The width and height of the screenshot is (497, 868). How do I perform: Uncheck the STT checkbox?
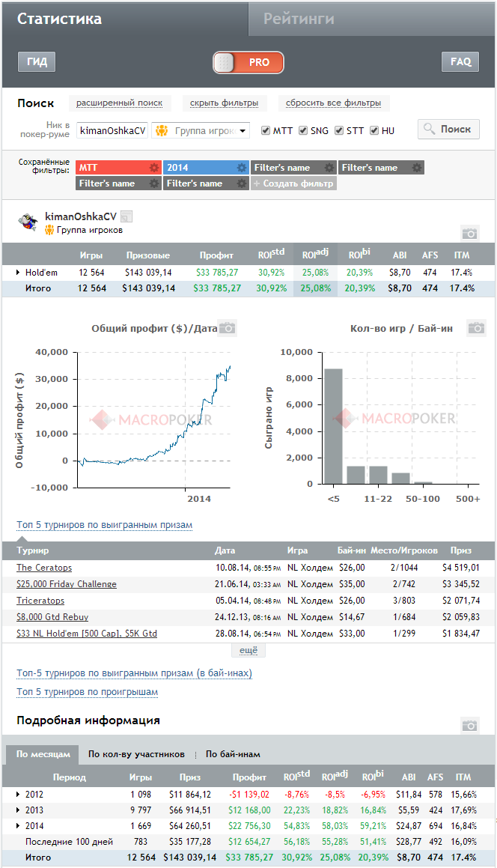click(x=339, y=130)
